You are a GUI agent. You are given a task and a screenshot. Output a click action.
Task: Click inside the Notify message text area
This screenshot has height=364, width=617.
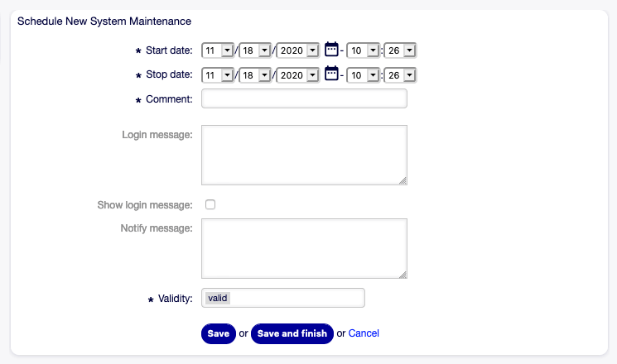(304, 249)
